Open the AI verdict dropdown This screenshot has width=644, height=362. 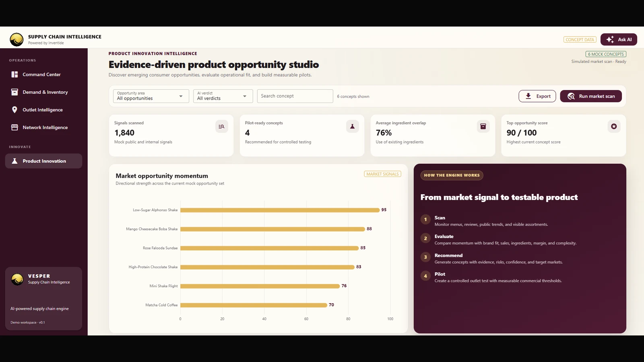(x=223, y=96)
